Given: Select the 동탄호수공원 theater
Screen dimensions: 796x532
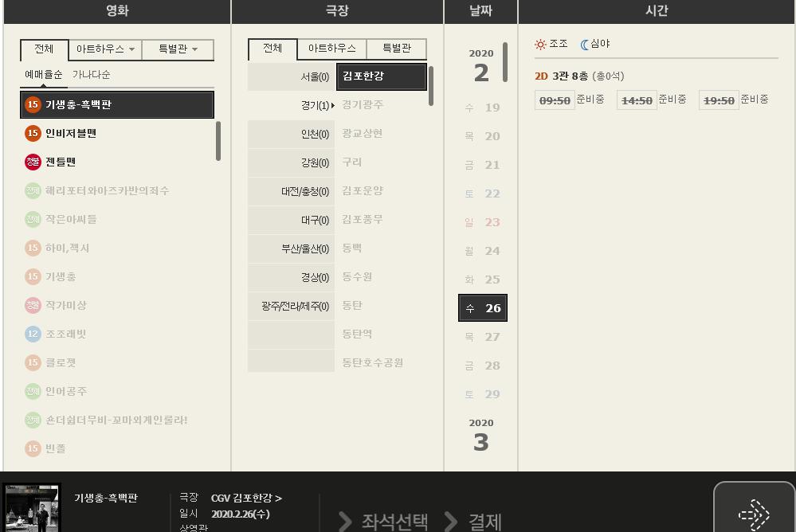Looking at the screenshot, I should (x=373, y=362).
